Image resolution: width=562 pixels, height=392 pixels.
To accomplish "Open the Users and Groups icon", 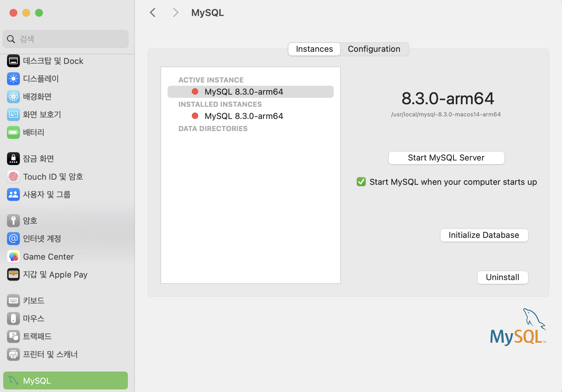I will coord(13,194).
